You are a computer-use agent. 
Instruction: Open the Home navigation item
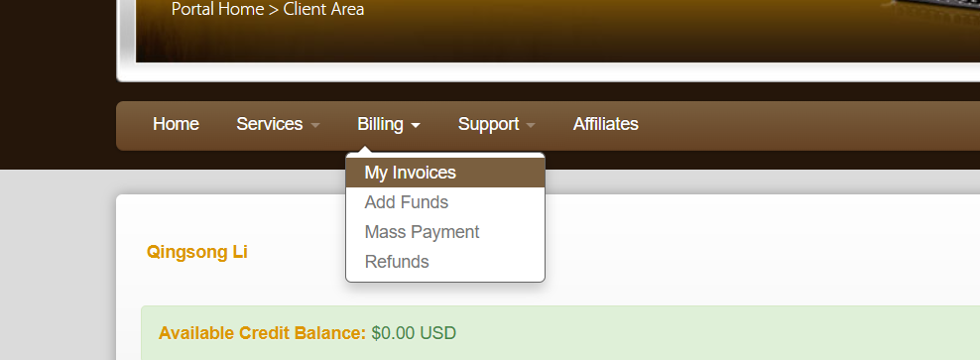pyautogui.click(x=176, y=124)
